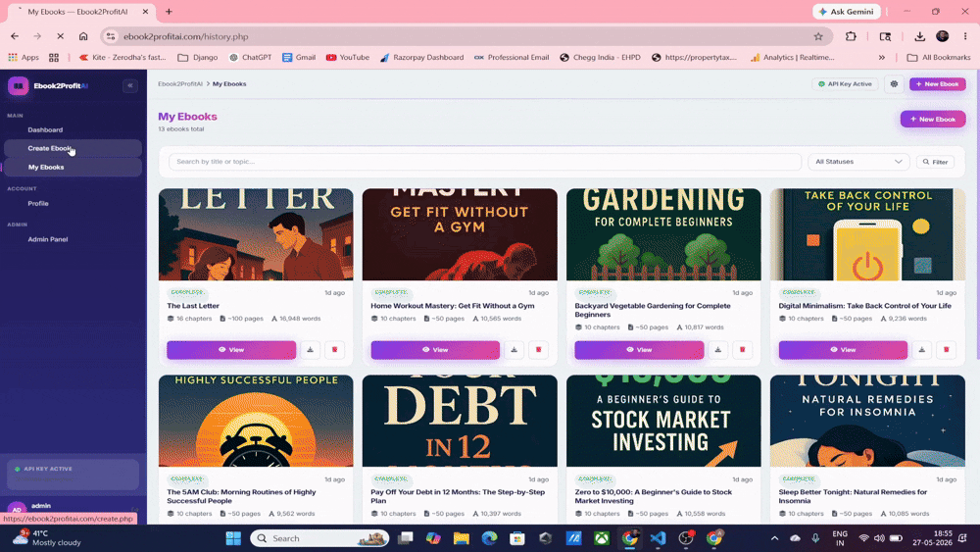Download Digital Minimalism ebook
980x552 pixels.
click(x=922, y=349)
